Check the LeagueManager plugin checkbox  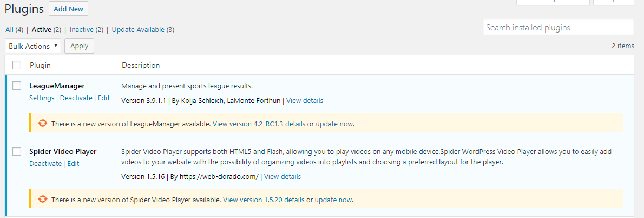point(17,86)
